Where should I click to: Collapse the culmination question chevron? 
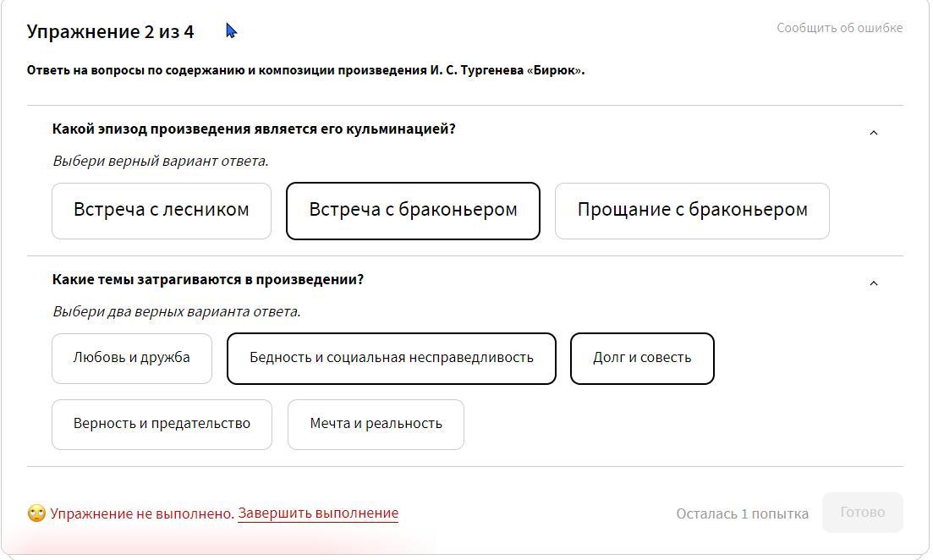874,133
